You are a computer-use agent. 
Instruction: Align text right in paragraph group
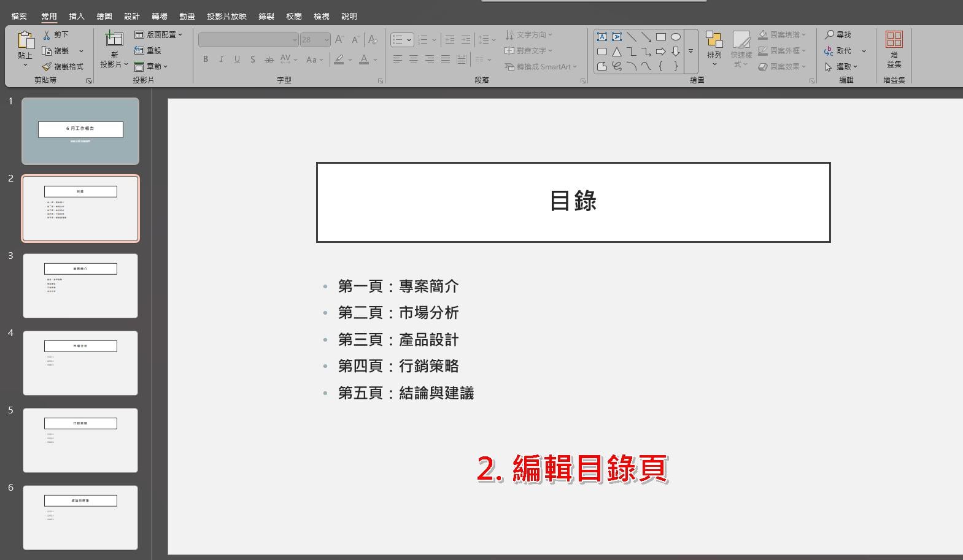pyautogui.click(x=430, y=59)
